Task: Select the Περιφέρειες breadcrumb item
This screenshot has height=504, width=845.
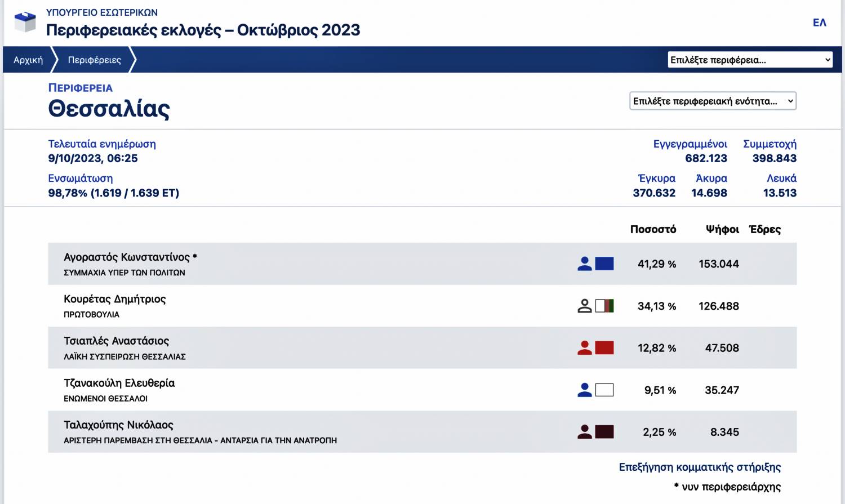Action: 95,60
